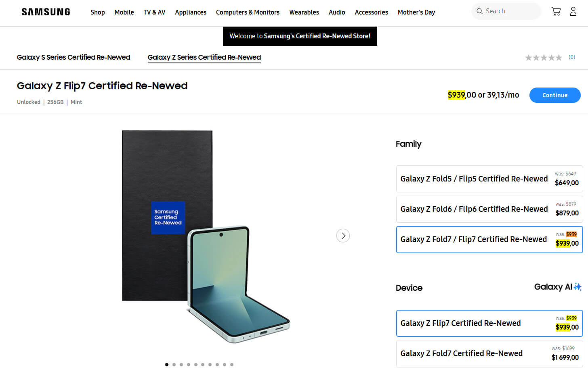Expand the Wearables menu
This screenshot has width=588, height=386.
(304, 12)
